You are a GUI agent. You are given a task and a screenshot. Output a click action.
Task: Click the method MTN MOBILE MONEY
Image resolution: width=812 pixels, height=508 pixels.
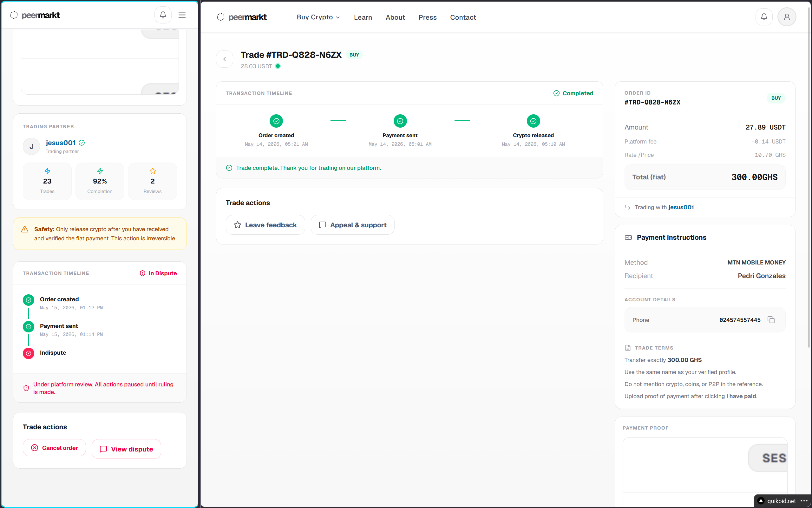point(756,262)
